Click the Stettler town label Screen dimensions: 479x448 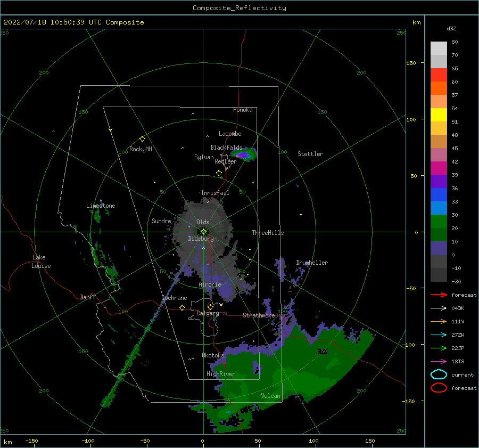(310, 154)
